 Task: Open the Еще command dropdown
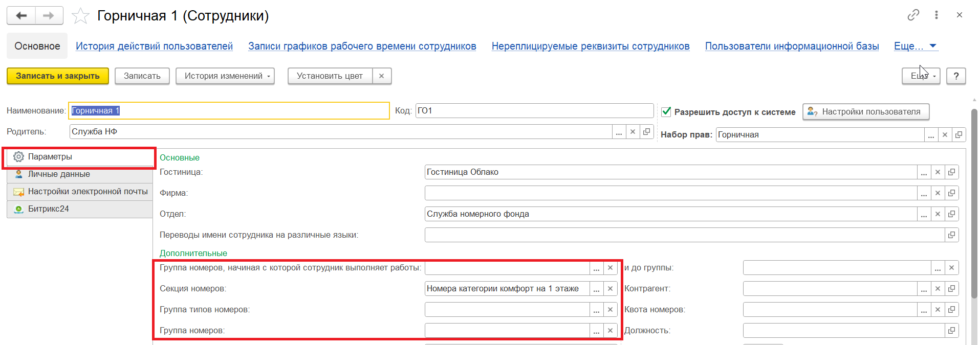coord(921,76)
